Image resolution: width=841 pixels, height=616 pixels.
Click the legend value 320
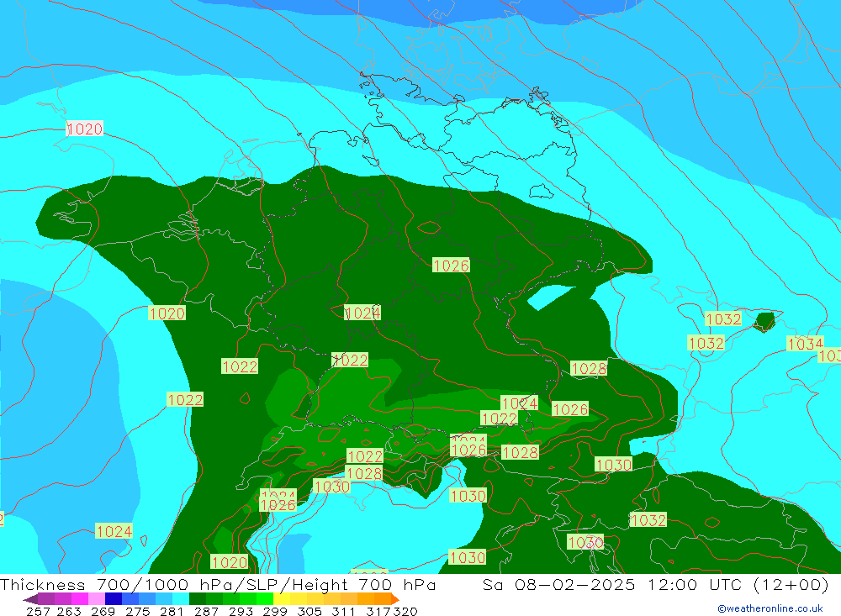click(x=405, y=611)
